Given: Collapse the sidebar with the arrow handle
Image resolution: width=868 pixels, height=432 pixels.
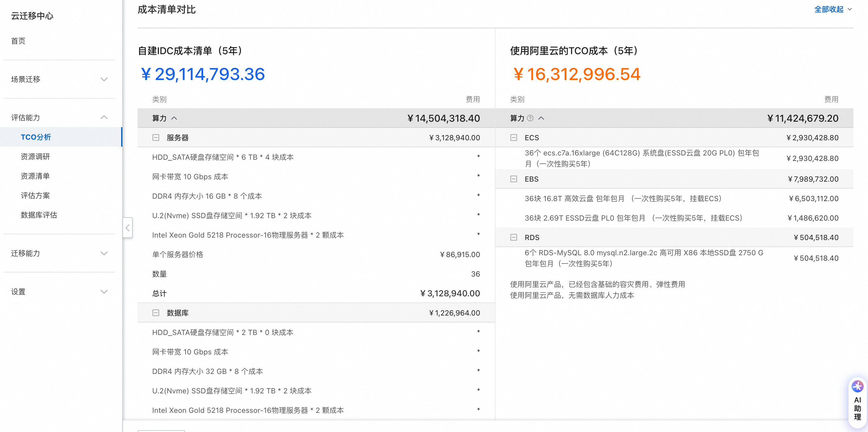Looking at the screenshot, I should click(127, 228).
